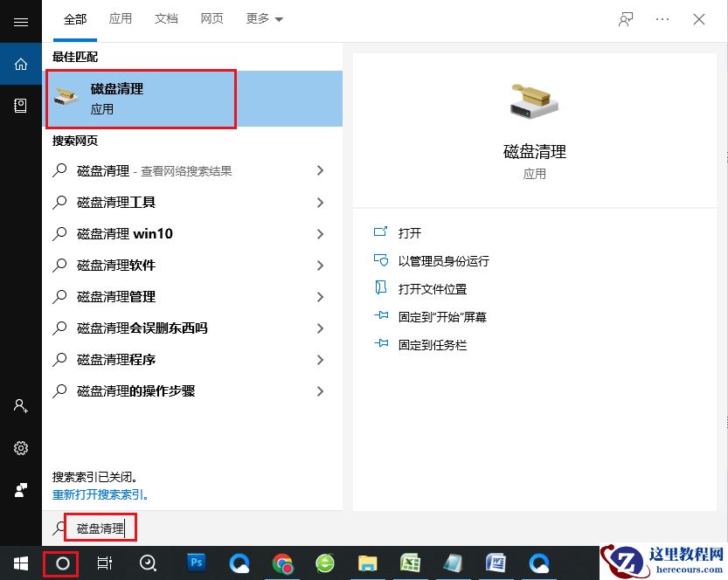Switch to the 应用 tab
Screen dimensions: 728x580
[121, 17]
